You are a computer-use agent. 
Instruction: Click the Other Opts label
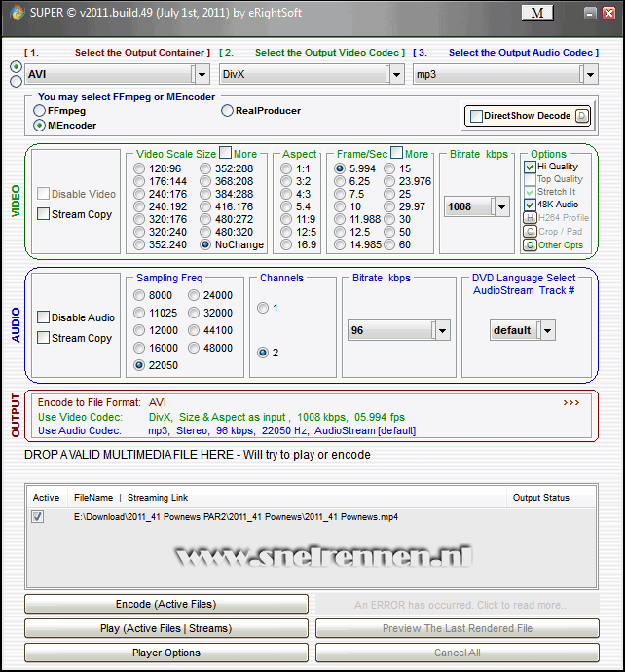pyautogui.click(x=561, y=245)
